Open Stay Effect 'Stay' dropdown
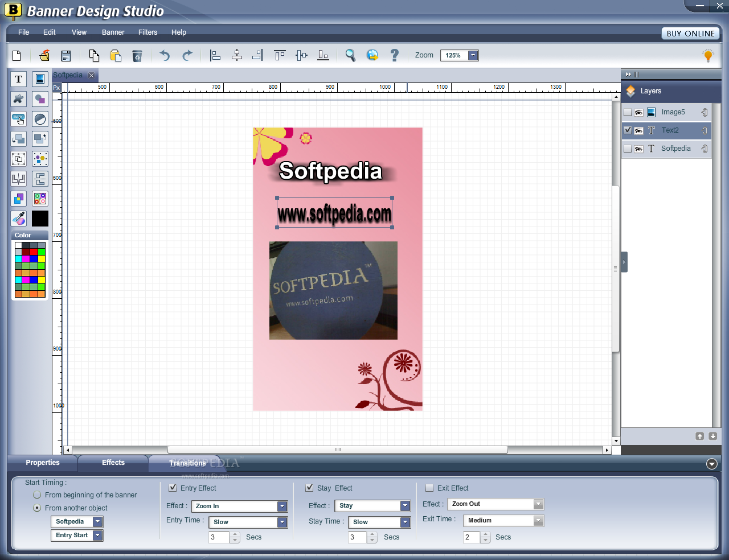 click(405, 505)
